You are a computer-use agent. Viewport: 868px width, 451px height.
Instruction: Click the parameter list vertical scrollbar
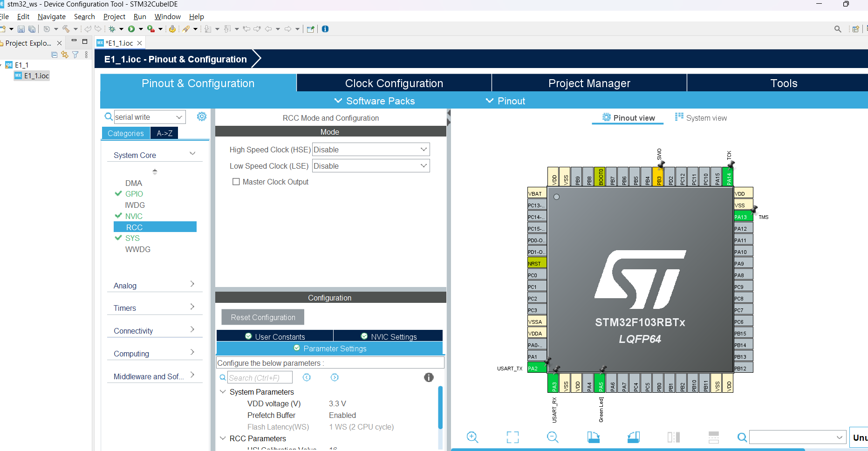click(440, 408)
